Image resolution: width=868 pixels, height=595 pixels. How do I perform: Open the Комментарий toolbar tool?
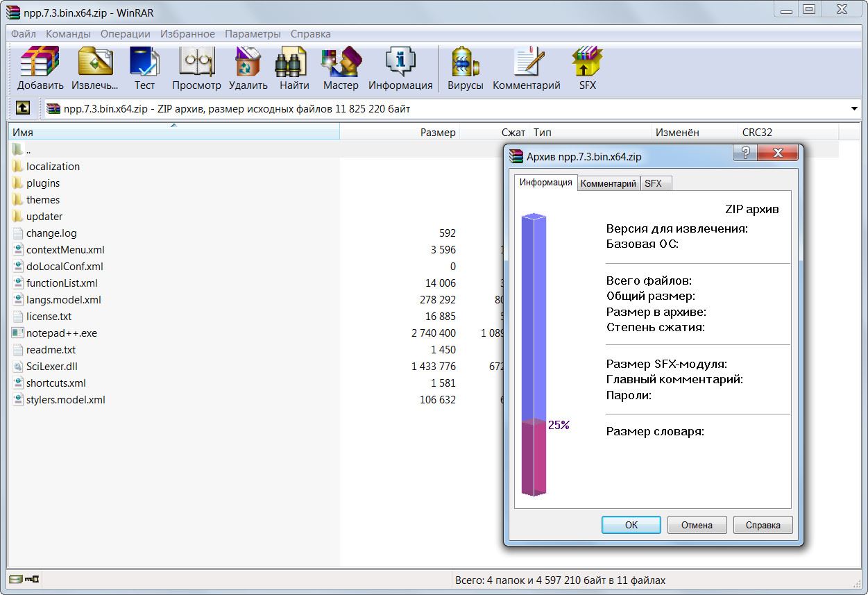[x=527, y=68]
